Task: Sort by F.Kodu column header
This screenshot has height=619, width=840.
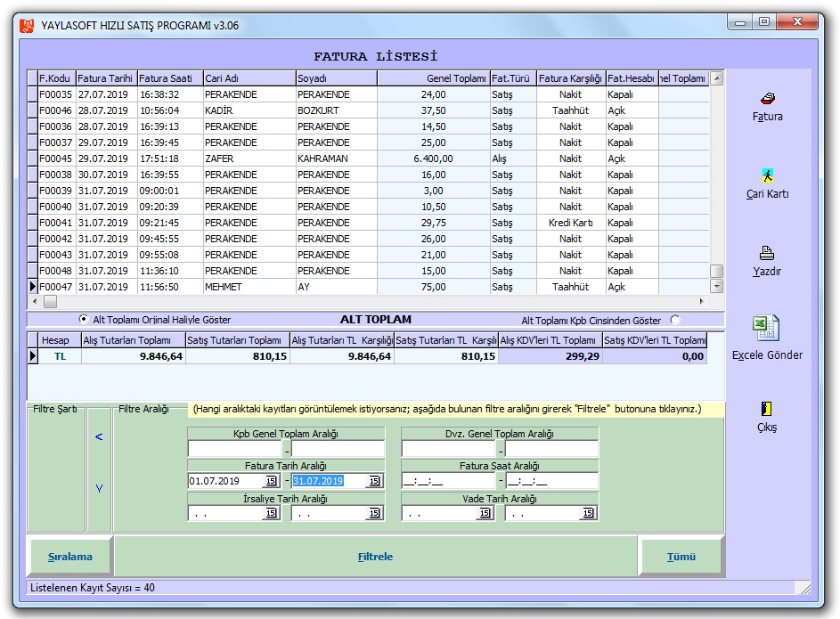Action: point(56,78)
